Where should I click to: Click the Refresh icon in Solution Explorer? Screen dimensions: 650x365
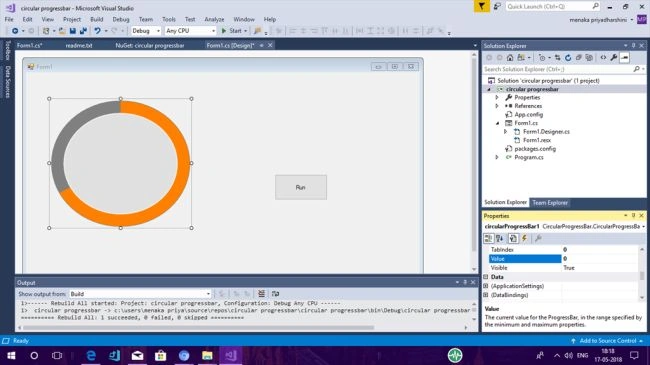point(568,58)
